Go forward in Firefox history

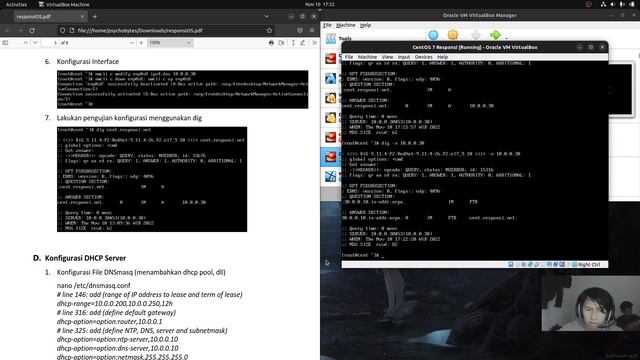(x=20, y=30)
